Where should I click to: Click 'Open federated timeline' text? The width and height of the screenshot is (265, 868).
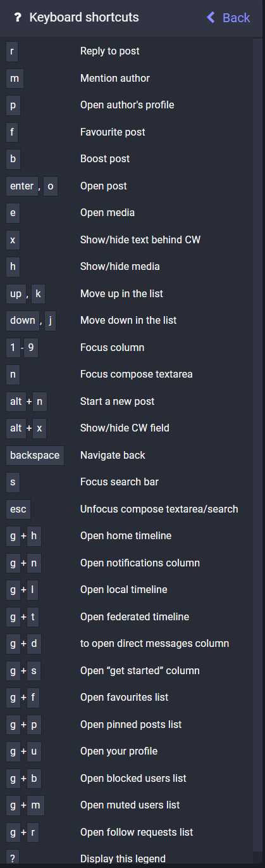click(x=135, y=616)
